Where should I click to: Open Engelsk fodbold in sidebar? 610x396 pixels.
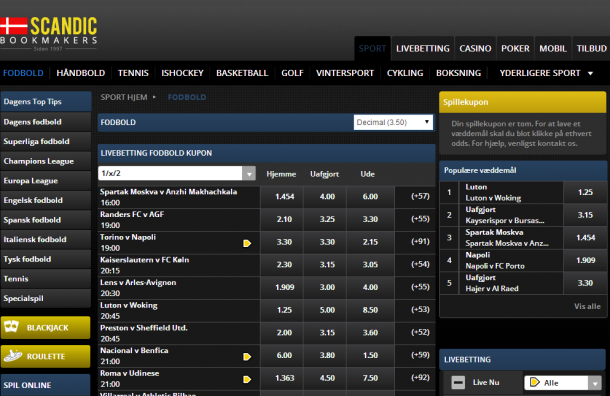(46, 200)
